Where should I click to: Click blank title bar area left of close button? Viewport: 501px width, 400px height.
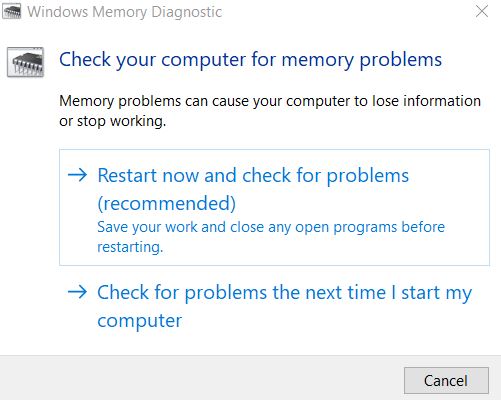pyautogui.click(x=347, y=11)
